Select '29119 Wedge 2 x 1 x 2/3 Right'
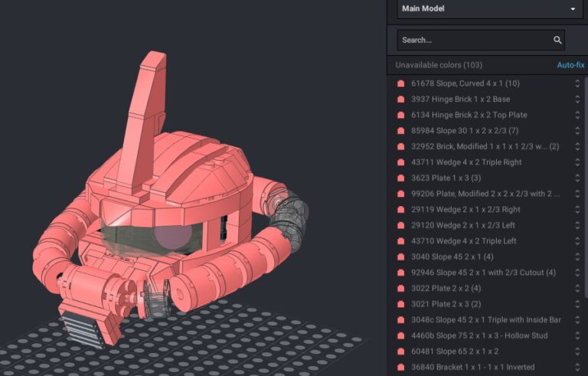The width and height of the screenshot is (588, 376). [x=465, y=209]
